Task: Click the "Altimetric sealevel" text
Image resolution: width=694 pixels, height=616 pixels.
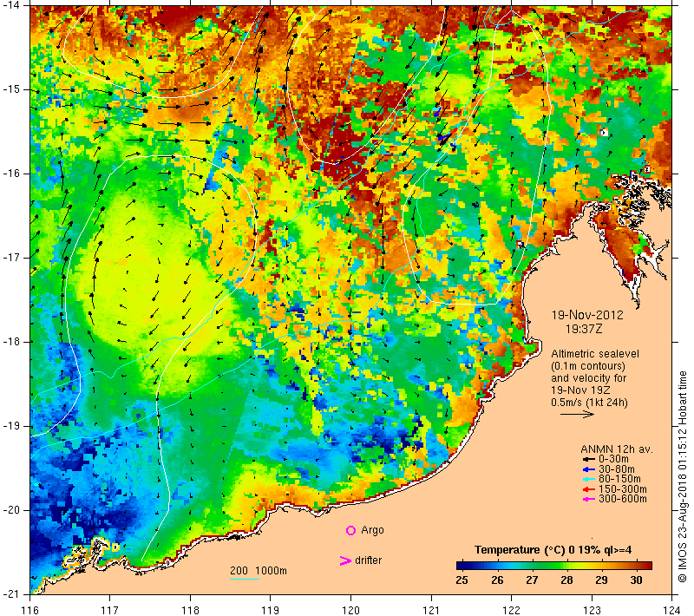Action: [x=595, y=354]
